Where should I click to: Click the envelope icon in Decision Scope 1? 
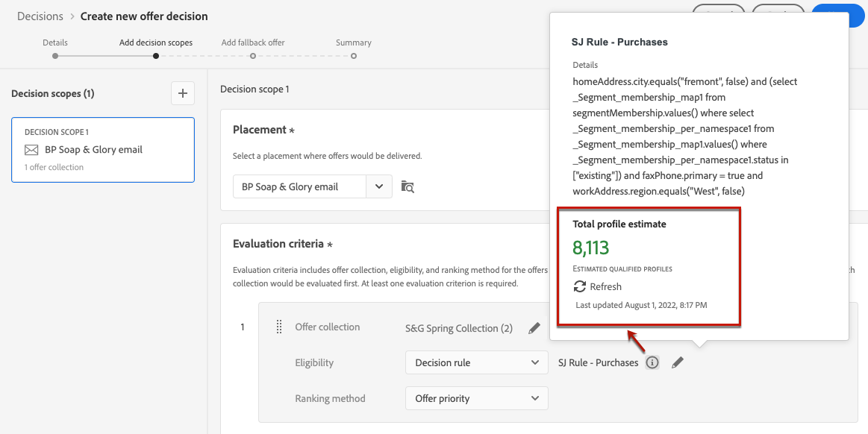click(x=31, y=150)
